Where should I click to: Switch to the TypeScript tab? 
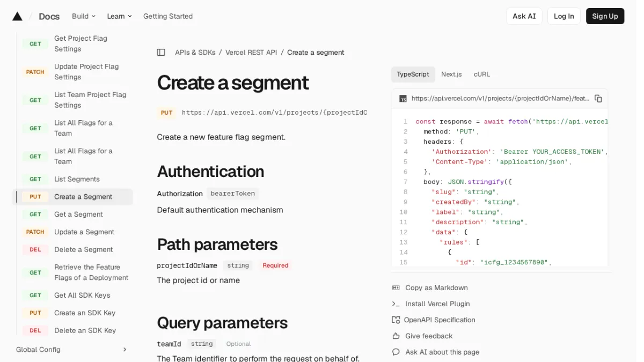pos(413,75)
